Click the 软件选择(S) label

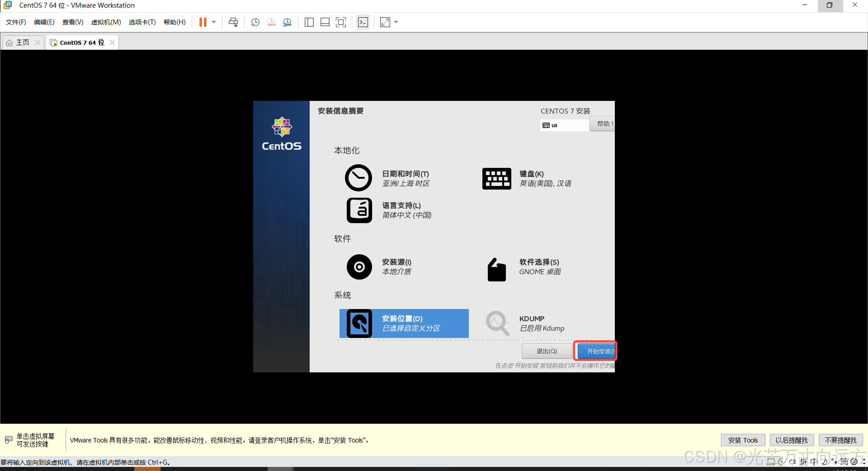click(x=539, y=262)
